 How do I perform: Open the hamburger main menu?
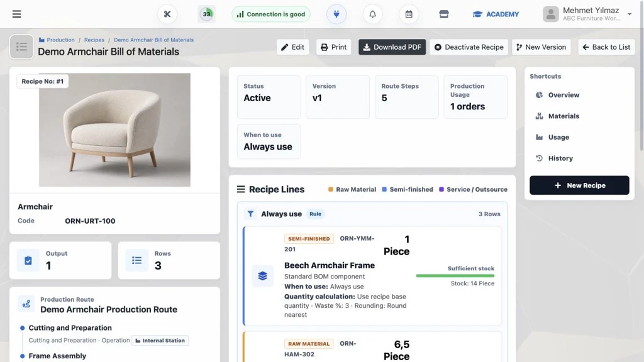pos(16,14)
